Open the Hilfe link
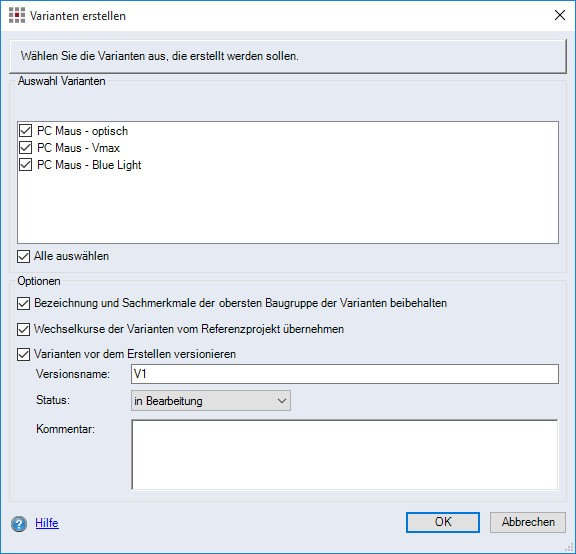The width and height of the screenshot is (576, 554). [x=47, y=523]
